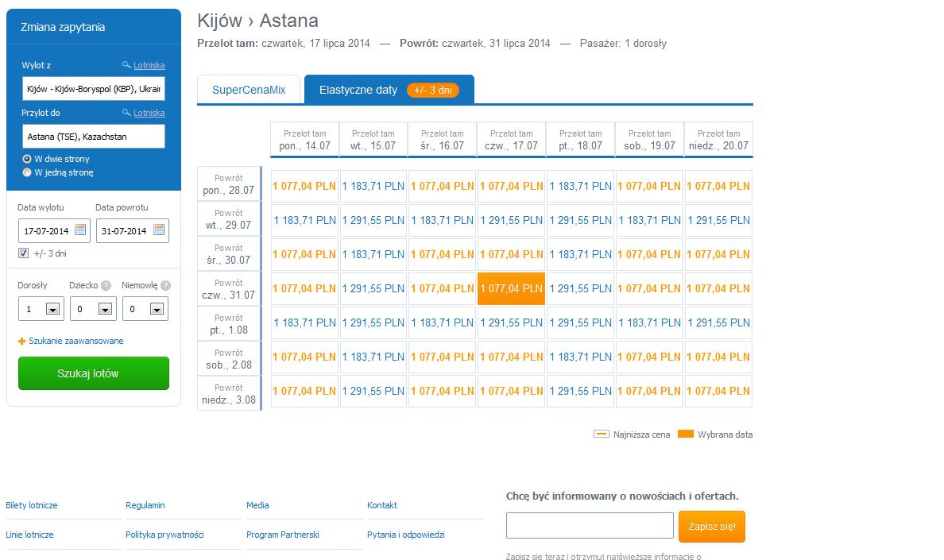The width and height of the screenshot is (944, 560).
Task: Open the Polityka prywatności footer link
Action: tap(164, 535)
